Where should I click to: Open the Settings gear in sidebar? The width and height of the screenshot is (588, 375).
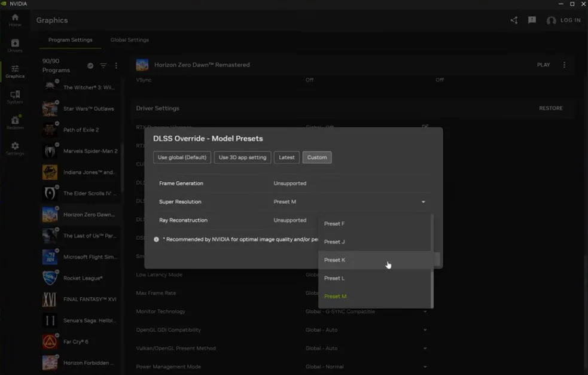tap(15, 148)
